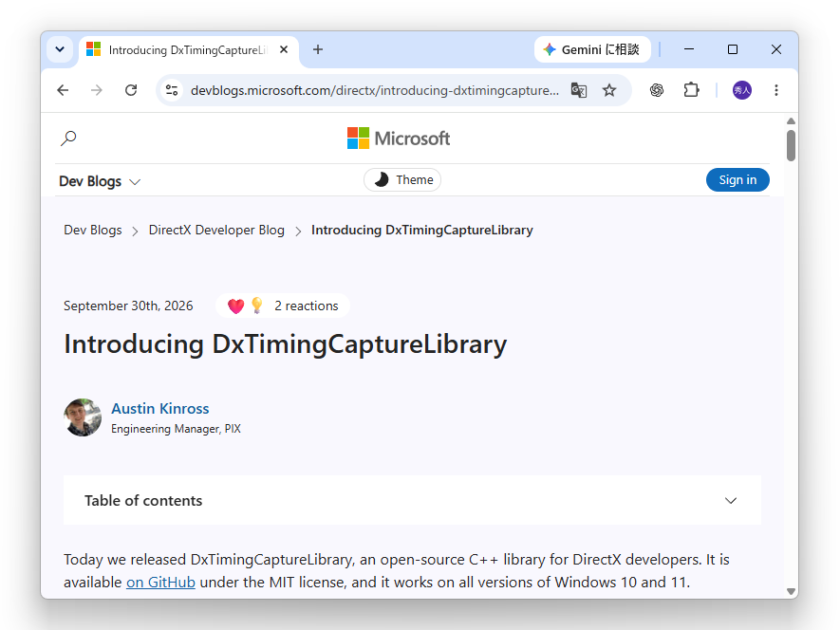Click Introducing DxTimingCaptureLibrary breadcrumb text

422,230
